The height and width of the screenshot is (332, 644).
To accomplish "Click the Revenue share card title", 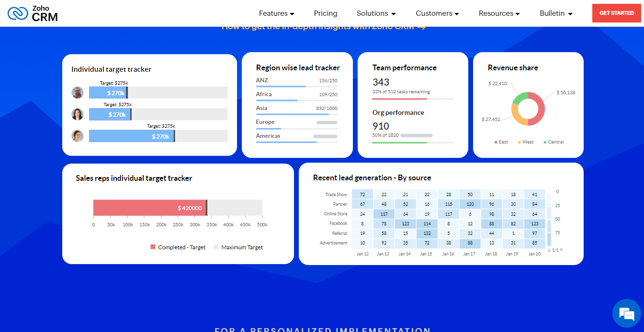I will click(513, 68).
